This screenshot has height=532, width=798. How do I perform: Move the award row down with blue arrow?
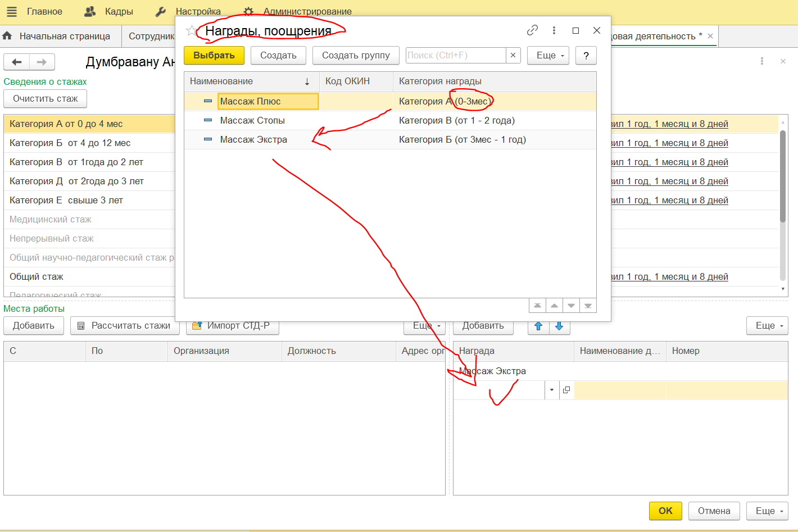click(x=559, y=326)
